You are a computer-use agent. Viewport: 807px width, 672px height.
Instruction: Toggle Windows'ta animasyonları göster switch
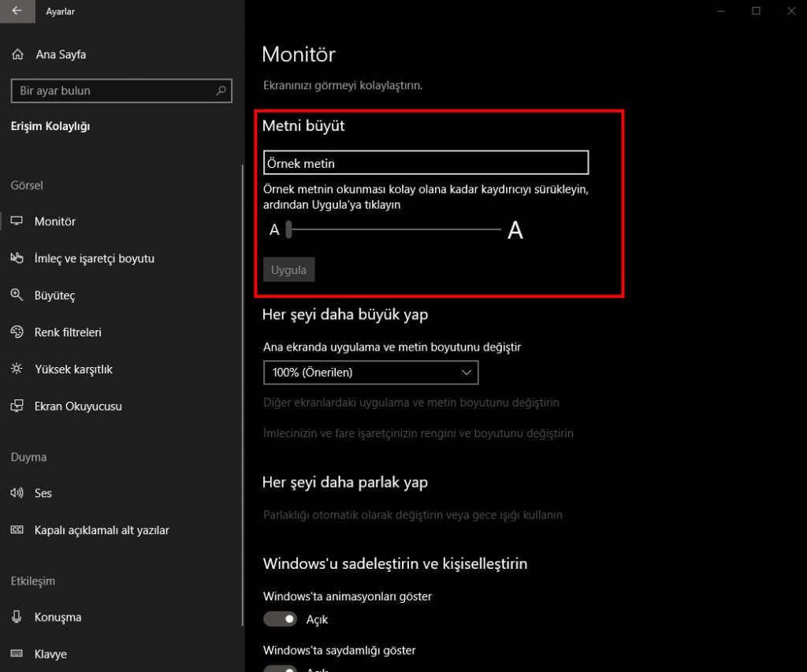tap(281, 619)
